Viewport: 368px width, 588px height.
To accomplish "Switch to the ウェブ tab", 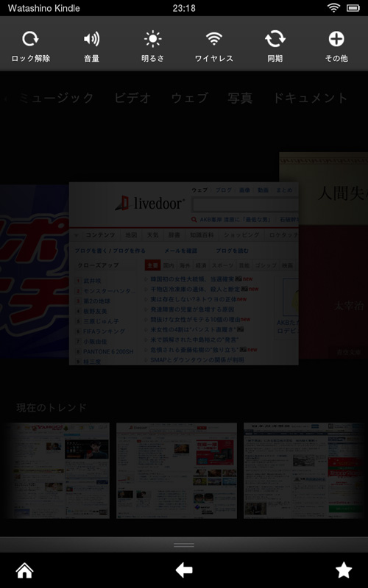I will (x=190, y=98).
